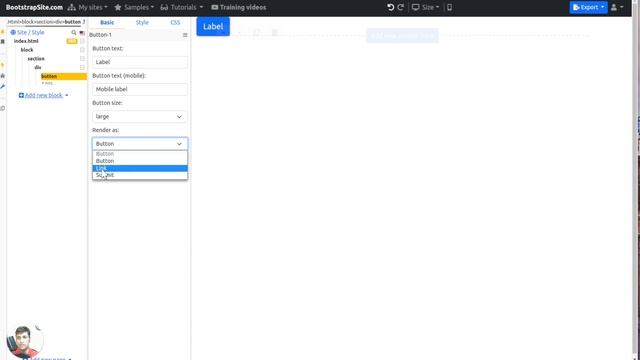Click the Button text input field
The width and height of the screenshot is (640, 360).
140,62
